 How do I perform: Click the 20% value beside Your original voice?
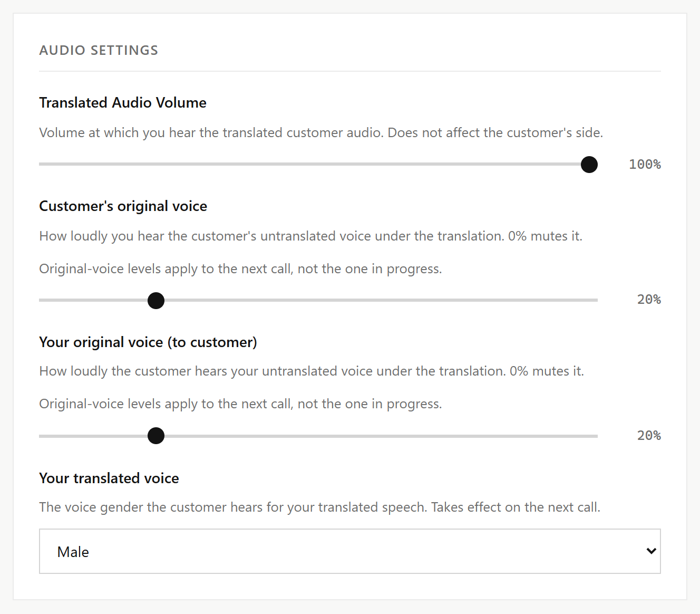click(x=649, y=435)
